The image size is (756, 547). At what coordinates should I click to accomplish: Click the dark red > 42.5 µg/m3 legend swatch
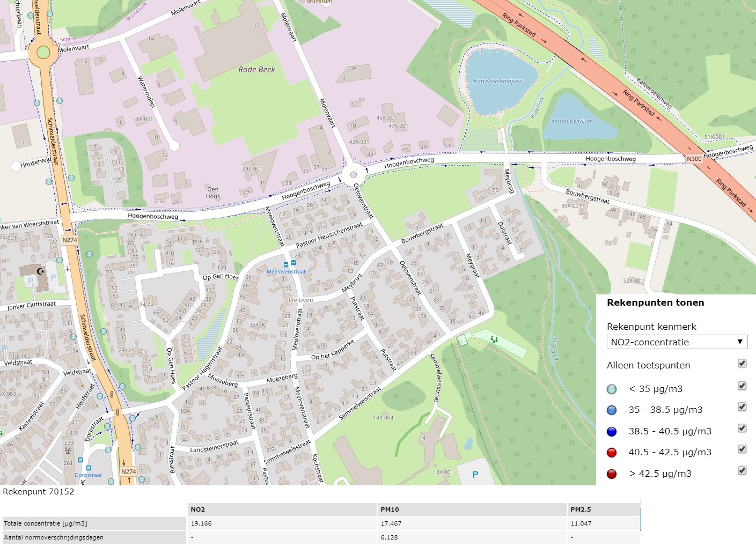pos(612,474)
